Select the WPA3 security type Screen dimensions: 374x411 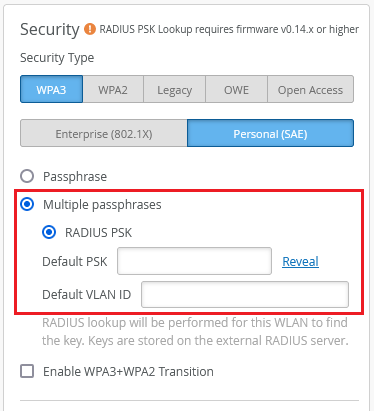tap(51, 89)
